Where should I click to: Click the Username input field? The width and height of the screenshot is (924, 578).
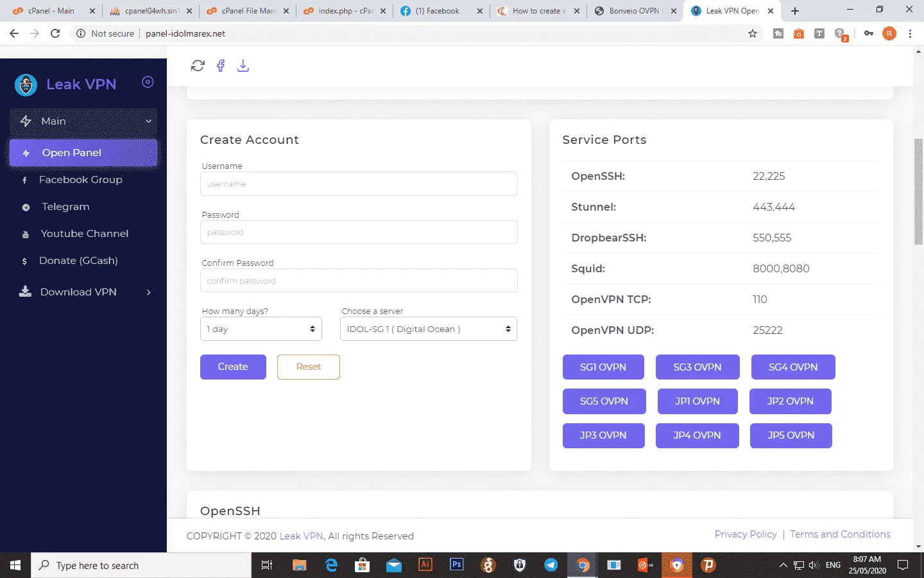[359, 184]
